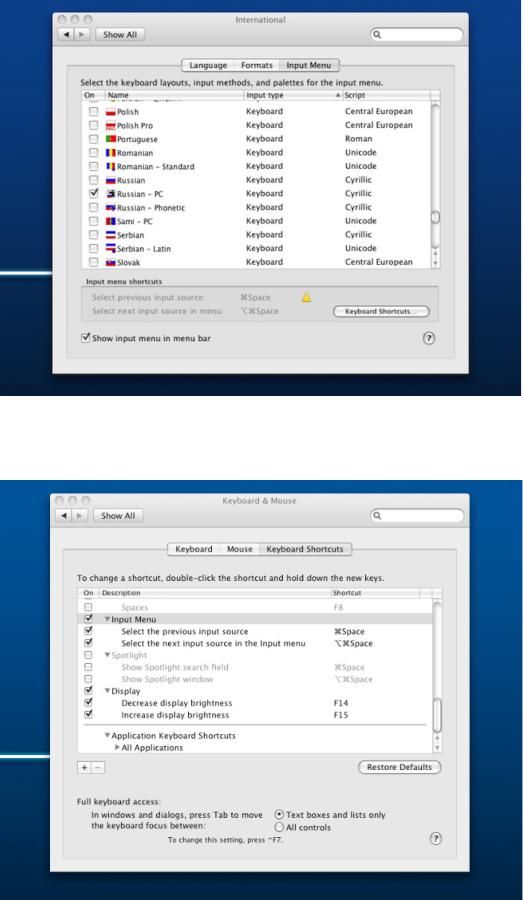Image resolution: width=523 pixels, height=900 pixels.
Task: Click the Romanian - Standard flag icon
Action: point(111,166)
